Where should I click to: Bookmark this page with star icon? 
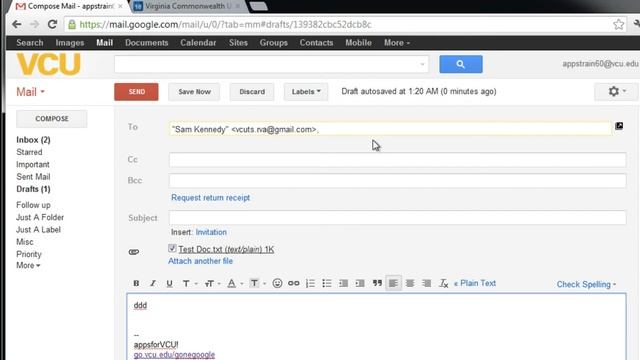618,24
